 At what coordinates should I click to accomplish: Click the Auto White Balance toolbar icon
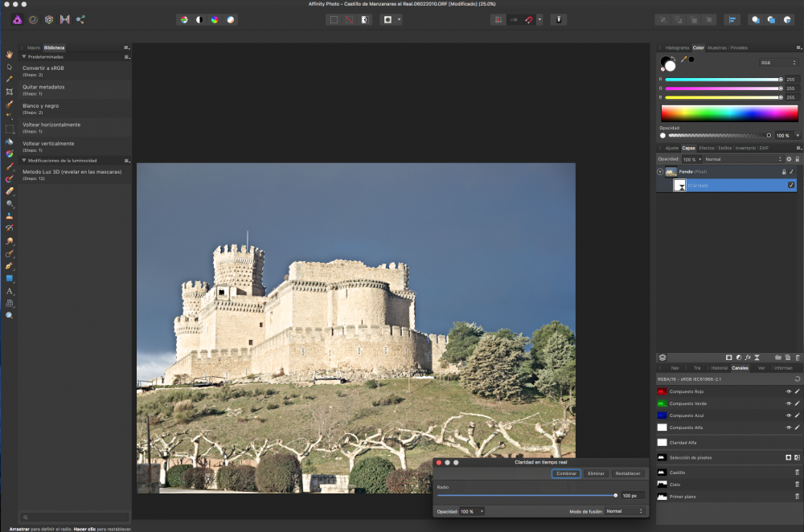(231, 19)
